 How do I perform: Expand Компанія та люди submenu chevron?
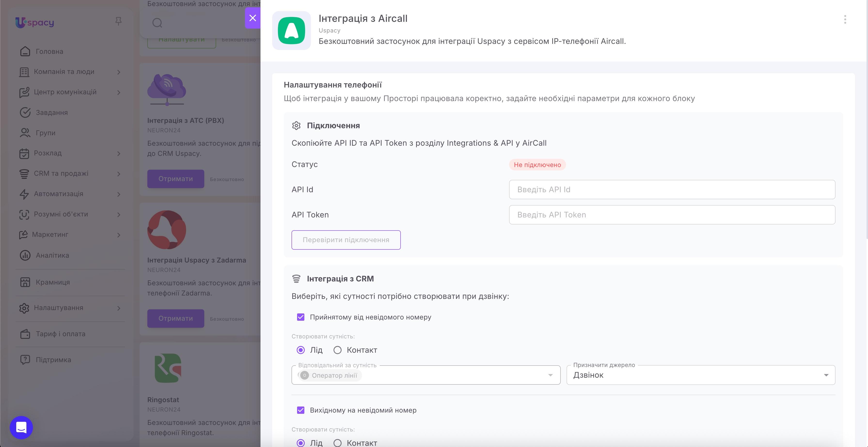pos(118,72)
